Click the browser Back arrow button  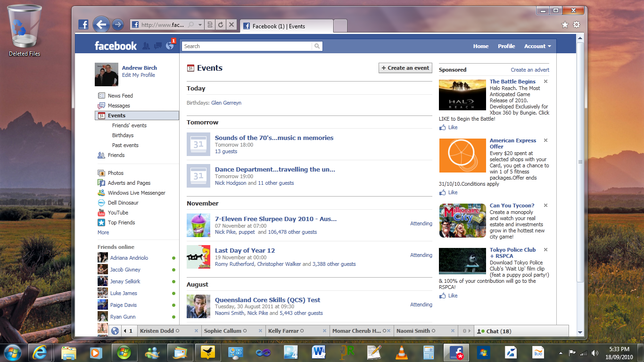101,25
